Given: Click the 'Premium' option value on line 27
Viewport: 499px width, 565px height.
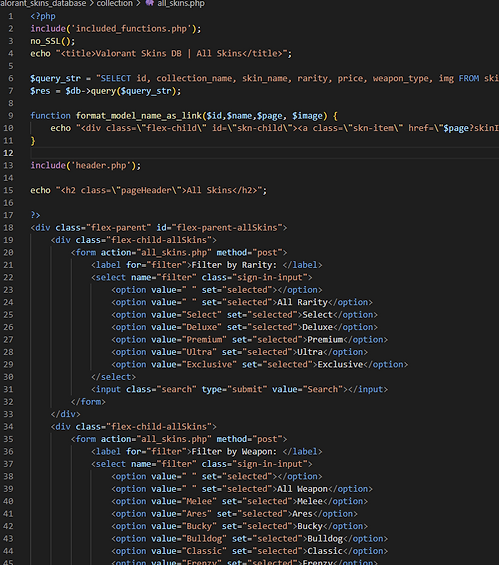Looking at the screenshot, I should [x=204, y=339].
